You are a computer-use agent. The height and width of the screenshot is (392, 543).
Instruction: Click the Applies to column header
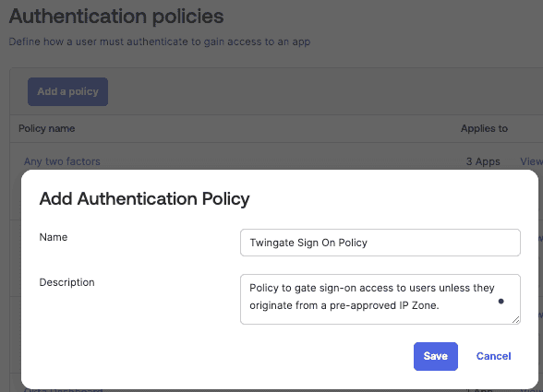[x=484, y=129]
